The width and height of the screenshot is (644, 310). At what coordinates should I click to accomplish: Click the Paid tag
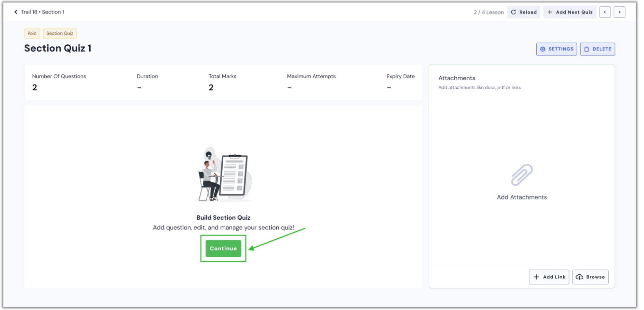pyautogui.click(x=32, y=33)
